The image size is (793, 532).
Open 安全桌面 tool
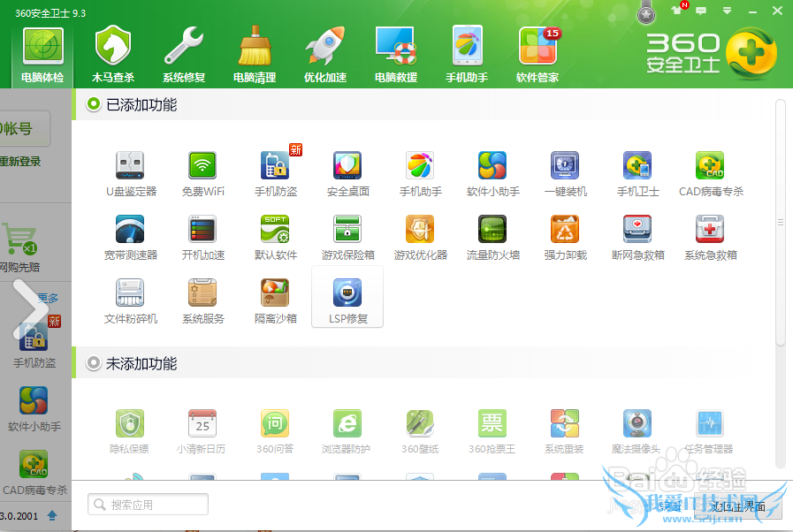point(348,174)
